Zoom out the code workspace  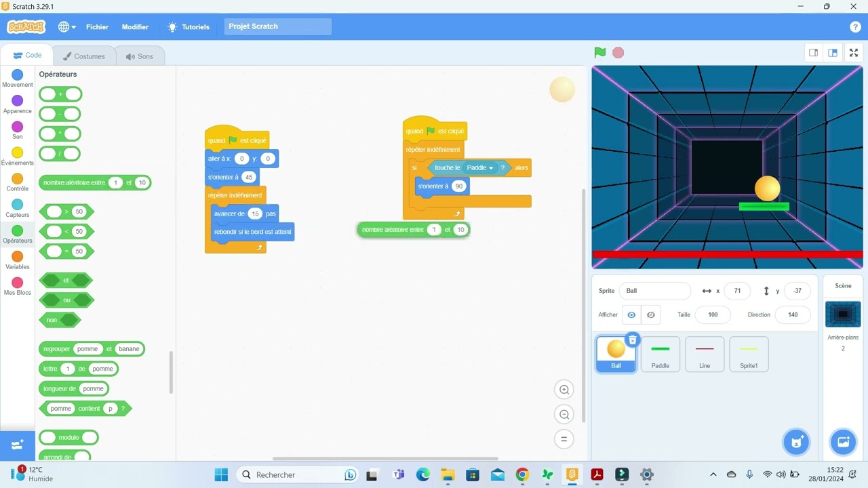coord(564,414)
